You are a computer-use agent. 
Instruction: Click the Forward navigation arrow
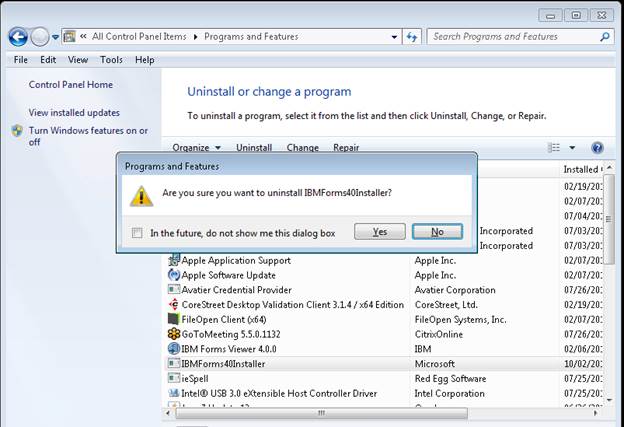point(40,37)
